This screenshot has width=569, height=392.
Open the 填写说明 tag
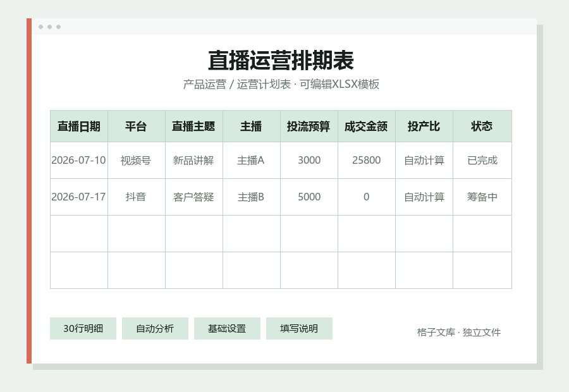pos(299,329)
